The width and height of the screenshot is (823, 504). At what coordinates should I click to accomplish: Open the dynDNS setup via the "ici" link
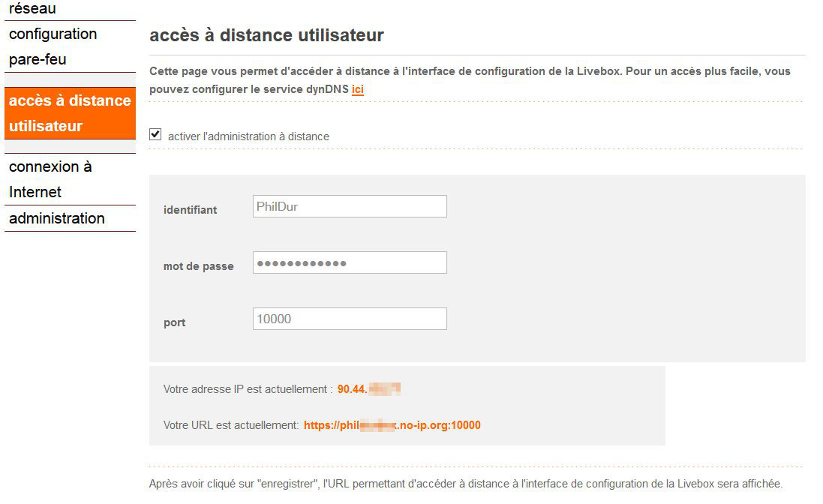point(358,89)
